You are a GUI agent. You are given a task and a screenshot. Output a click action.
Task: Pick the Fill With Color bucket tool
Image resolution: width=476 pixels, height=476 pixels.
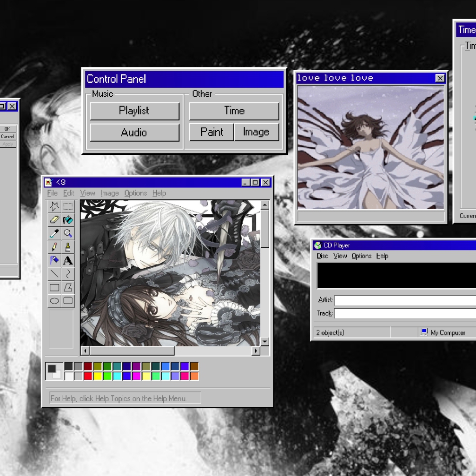pos(68,220)
